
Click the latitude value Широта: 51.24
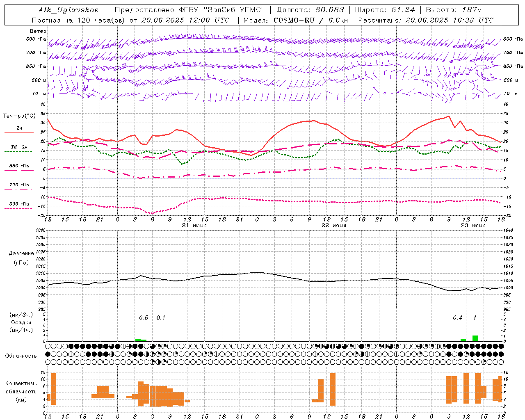pyautogui.click(x=385, y=10)
